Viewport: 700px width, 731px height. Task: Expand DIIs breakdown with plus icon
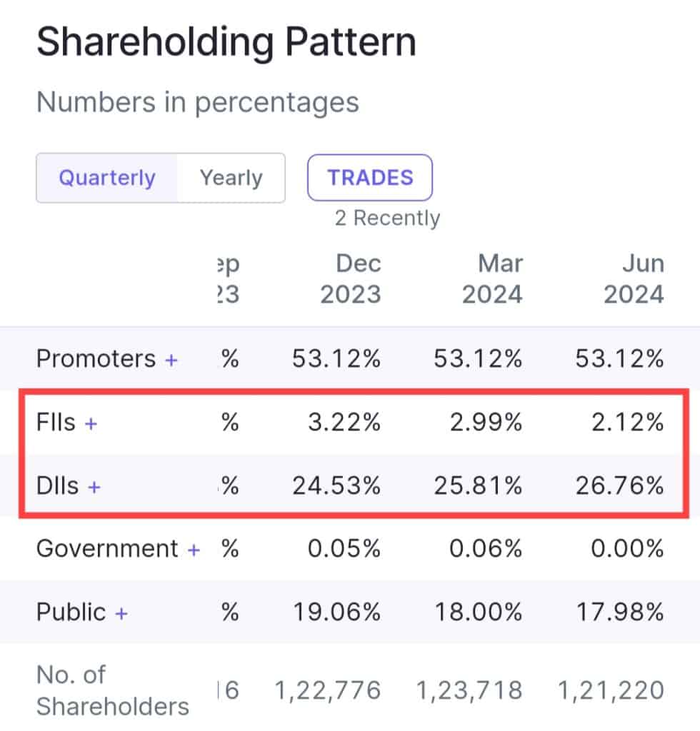pos(94,487)
